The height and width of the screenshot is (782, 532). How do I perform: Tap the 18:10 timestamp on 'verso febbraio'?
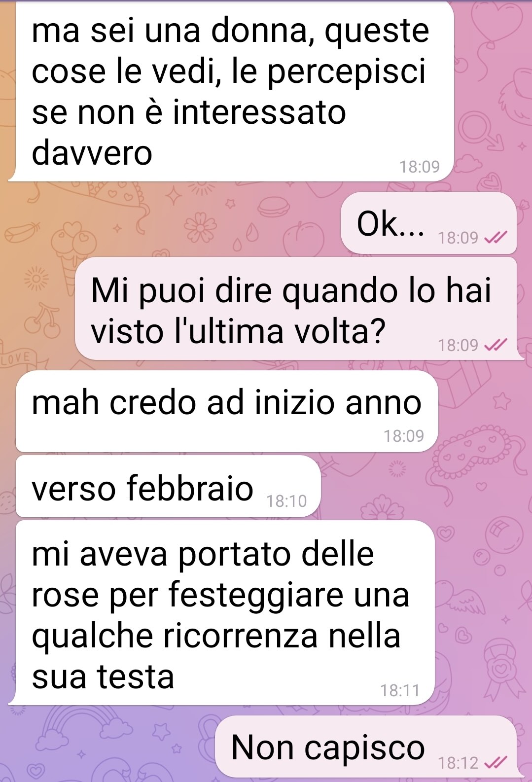(286, 501)
